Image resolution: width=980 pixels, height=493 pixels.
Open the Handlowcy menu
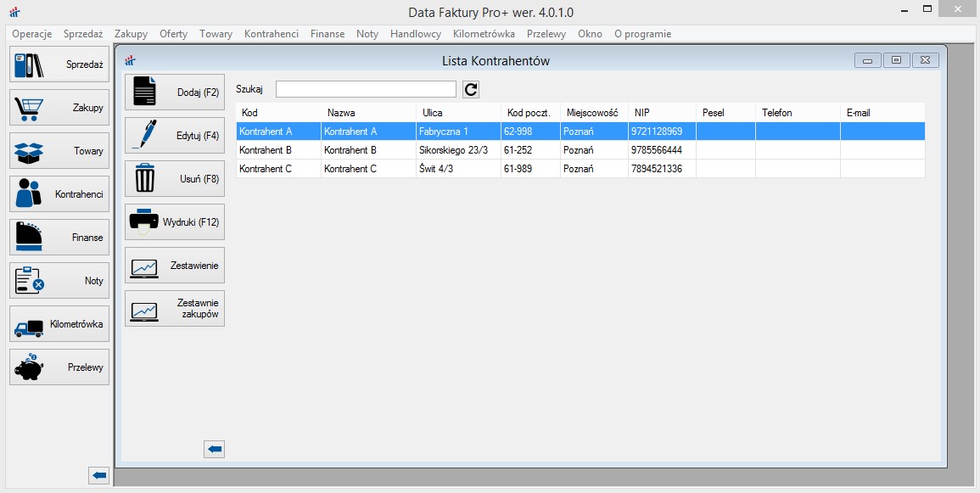pyautogui.click(x=415, y=34)
